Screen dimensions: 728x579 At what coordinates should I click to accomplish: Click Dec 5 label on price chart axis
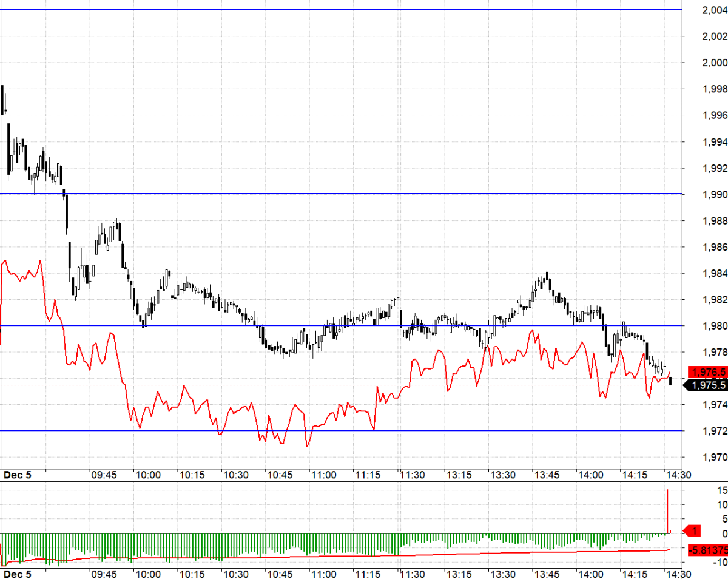point(18,475)
